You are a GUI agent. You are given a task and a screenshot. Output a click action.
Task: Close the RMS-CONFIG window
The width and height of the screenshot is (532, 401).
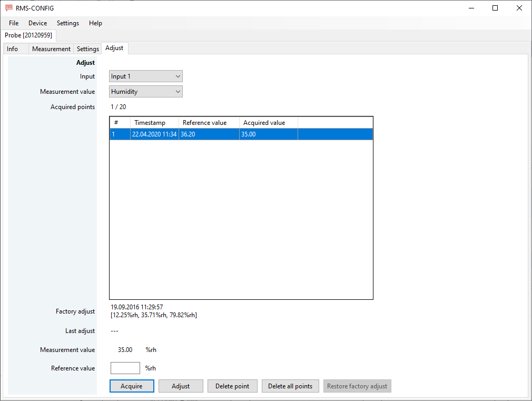tap(519, 8)
